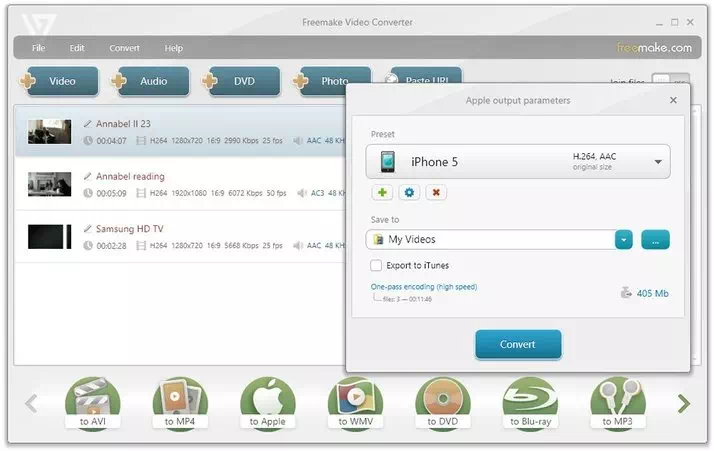The image size is (714, 451).
Task: Open the File menu
Action: 39,48
